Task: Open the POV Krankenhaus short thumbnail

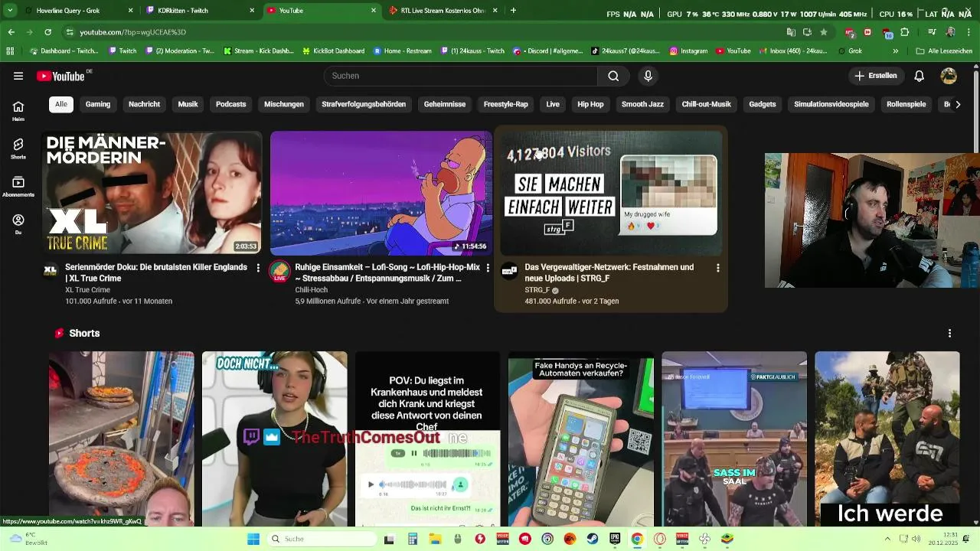Action: (x=427, y=439)
